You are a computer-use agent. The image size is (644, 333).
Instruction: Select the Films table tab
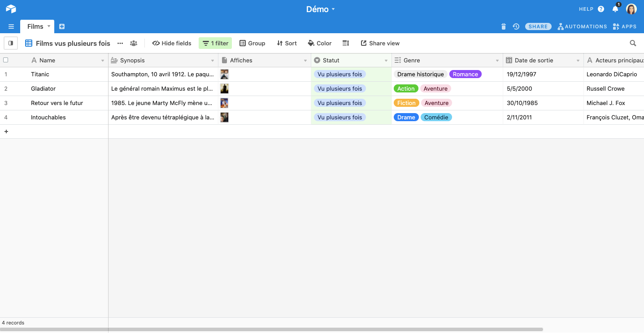(x=35, y=26)
